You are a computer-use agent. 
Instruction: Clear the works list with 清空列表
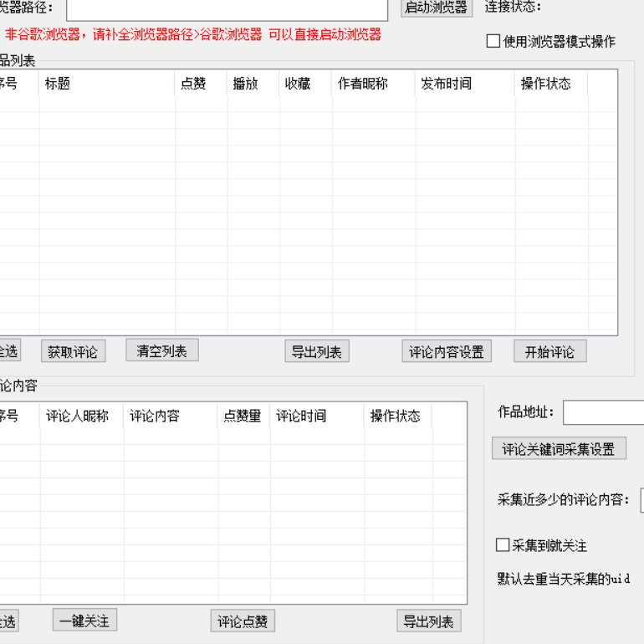click(x=162, y=351)
